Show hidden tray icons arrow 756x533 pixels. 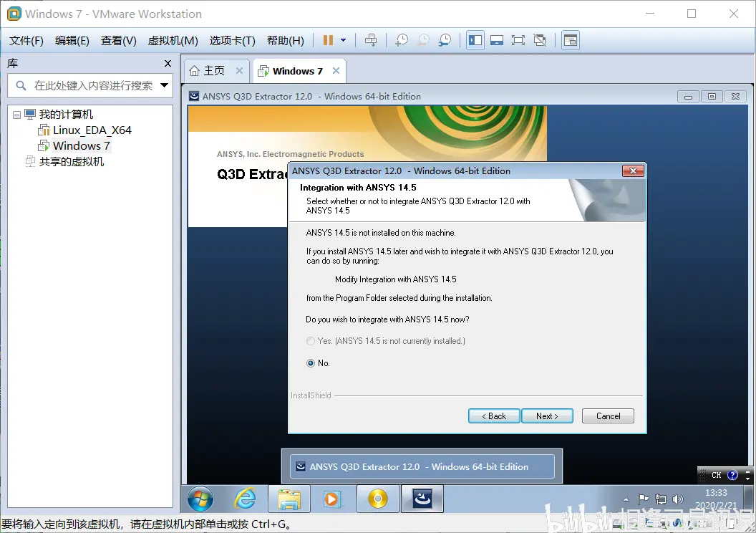point(626,499)
